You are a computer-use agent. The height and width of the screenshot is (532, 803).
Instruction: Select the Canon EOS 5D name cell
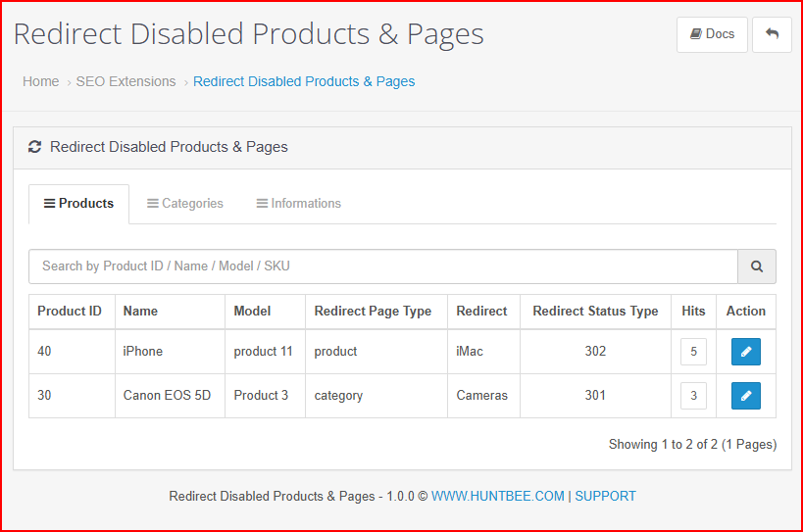coord(170,396)
